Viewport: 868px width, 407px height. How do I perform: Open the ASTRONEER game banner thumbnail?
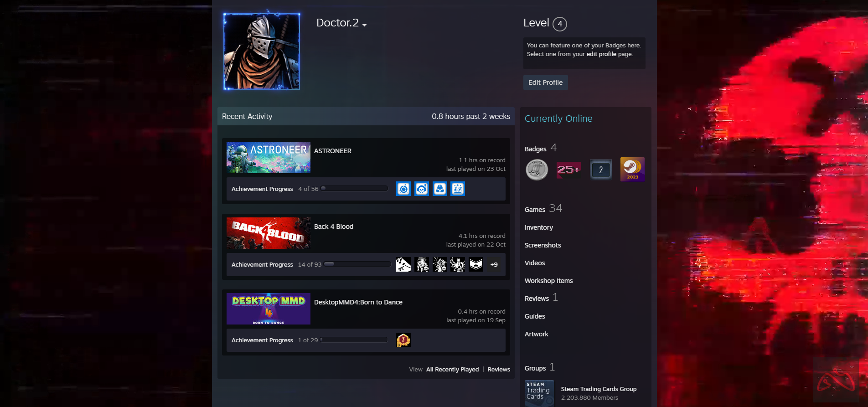269,157
